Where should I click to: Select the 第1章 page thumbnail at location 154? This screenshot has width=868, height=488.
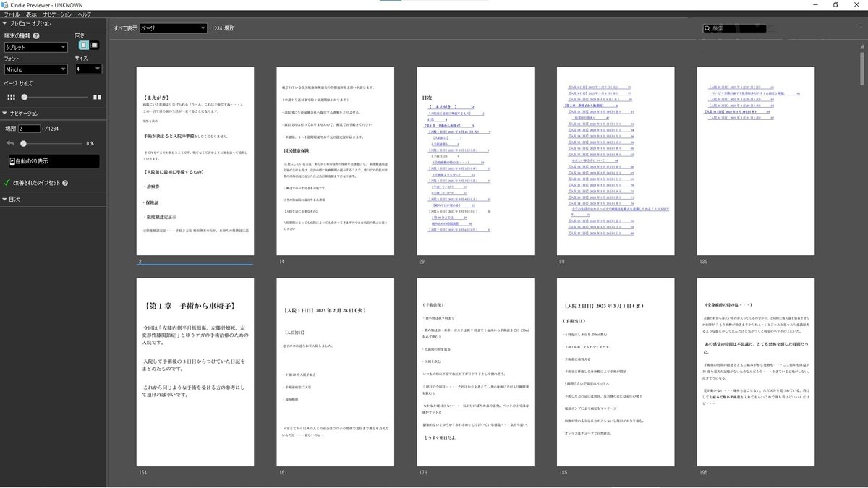coord(195,372)
